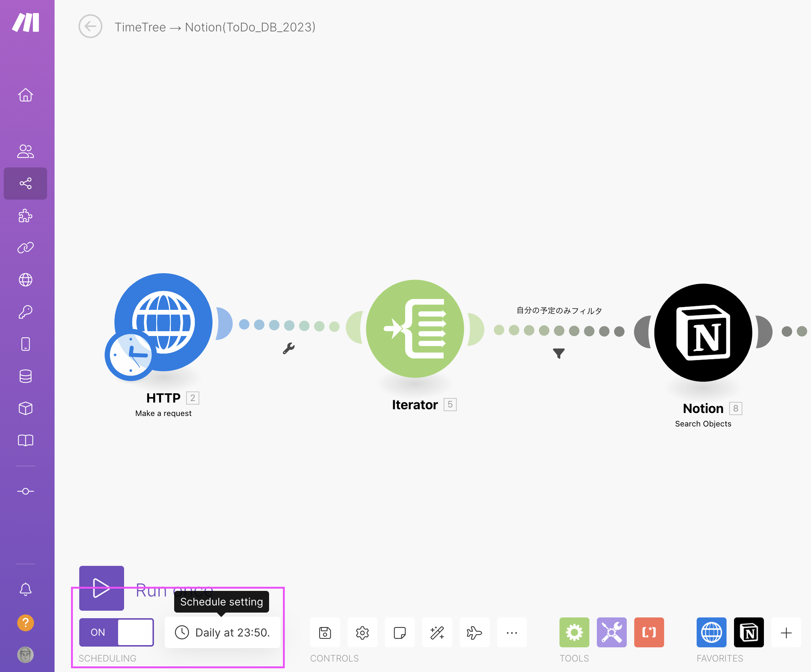Open the Scenarios share icon in the sidebar

(x=25, y=184)
